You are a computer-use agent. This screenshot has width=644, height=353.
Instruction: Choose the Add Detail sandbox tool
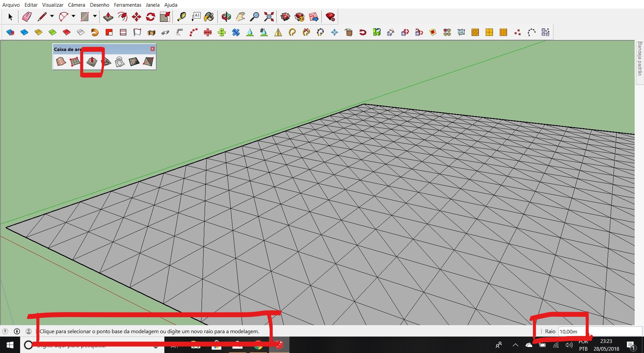(134, 62)
